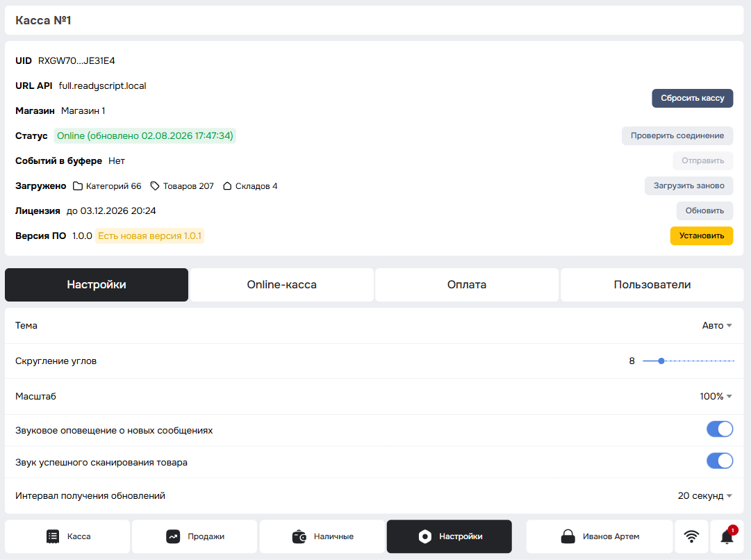Click Загрузить заново button

pos(688,186)
